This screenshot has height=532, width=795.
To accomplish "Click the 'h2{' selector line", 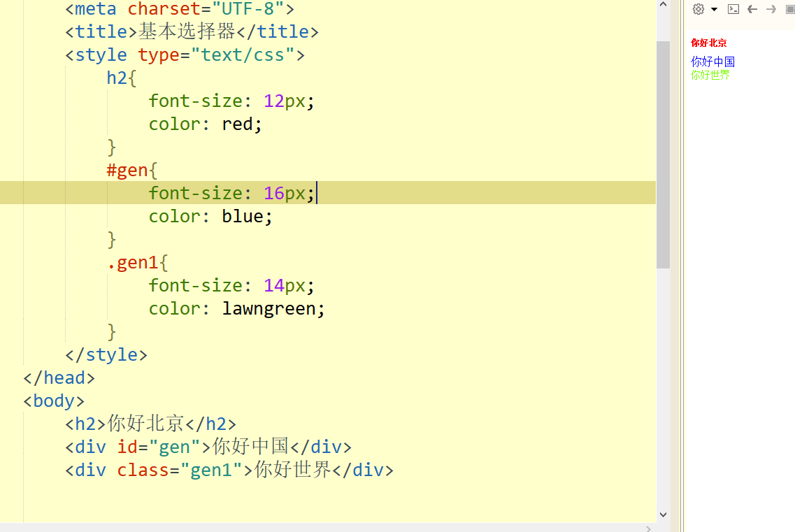I will pos(122,78).
